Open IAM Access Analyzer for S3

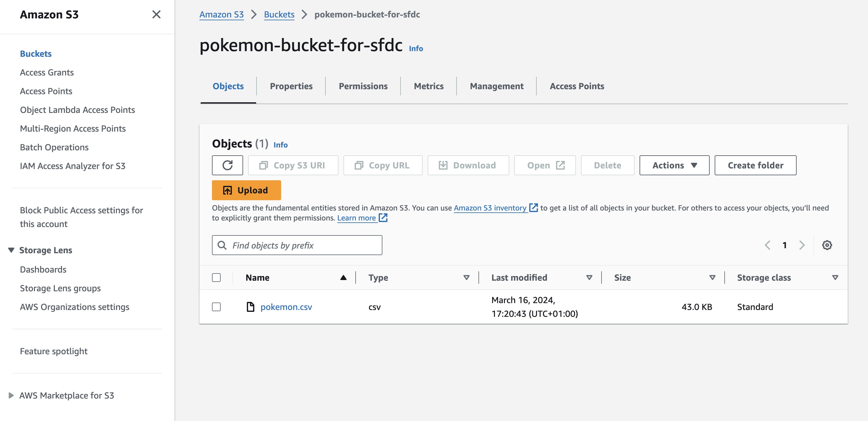coord(73,166)
